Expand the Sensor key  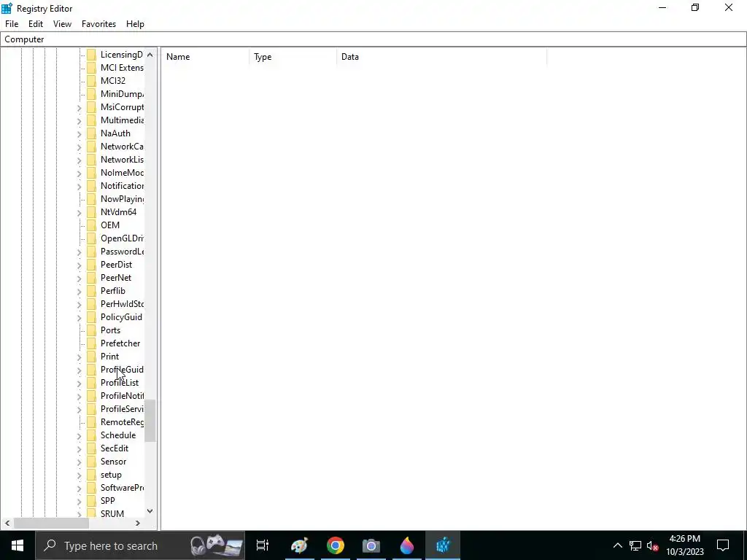point(80,462)
